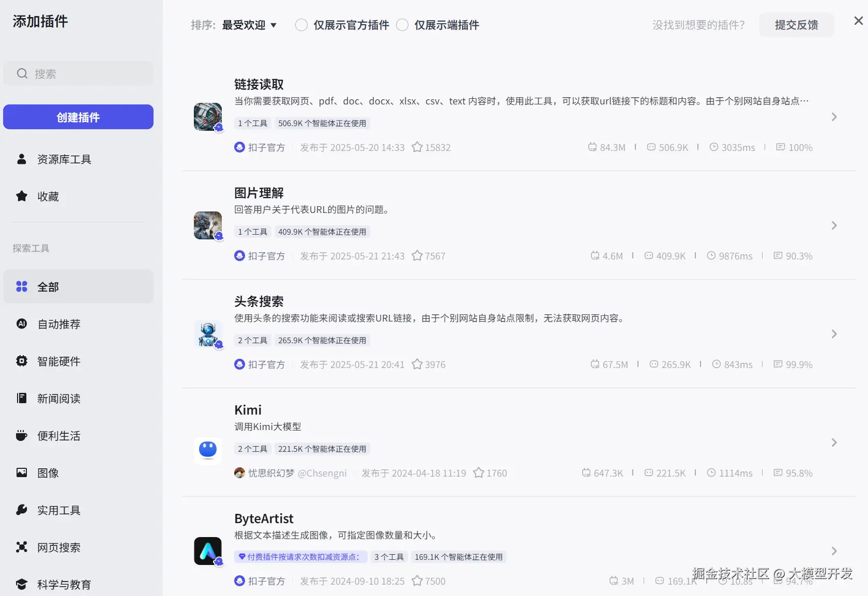Click the 便利生活 cup icon
Viewport: 868px width, 596px height.
pyautogui.click(x=22, y=435)
